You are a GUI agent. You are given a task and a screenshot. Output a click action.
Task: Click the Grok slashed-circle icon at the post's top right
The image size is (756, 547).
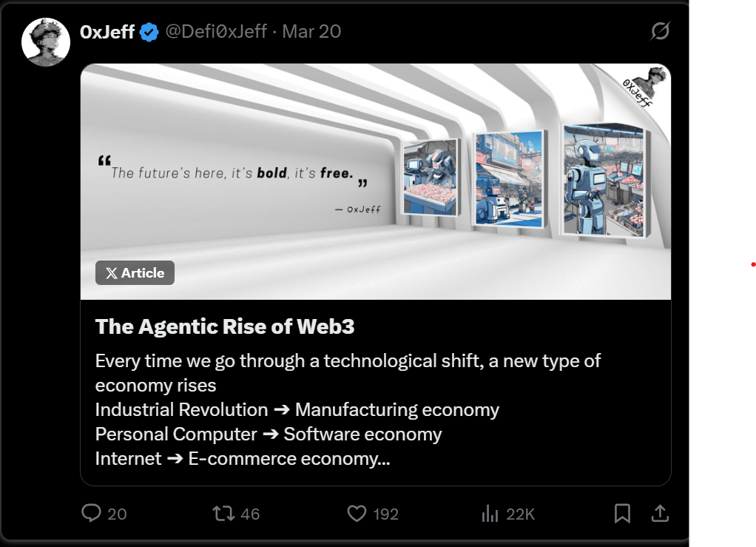[660, 31]
